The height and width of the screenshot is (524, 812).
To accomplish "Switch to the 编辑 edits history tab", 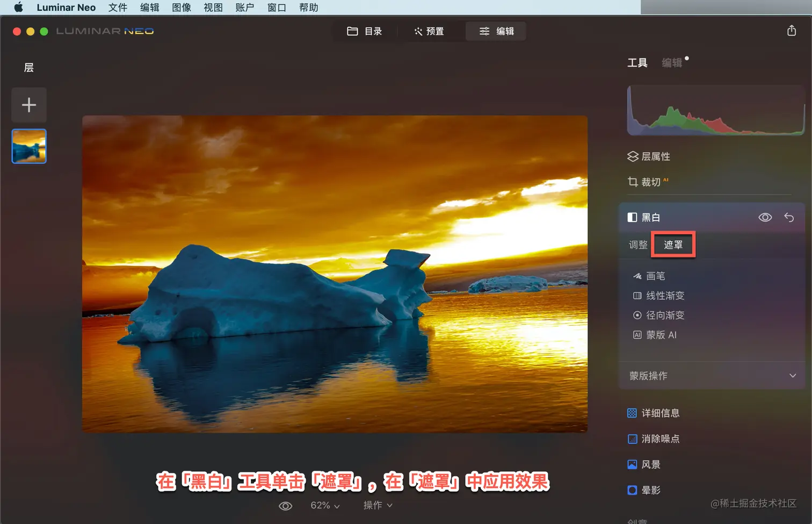I will (x=672, y=63).
